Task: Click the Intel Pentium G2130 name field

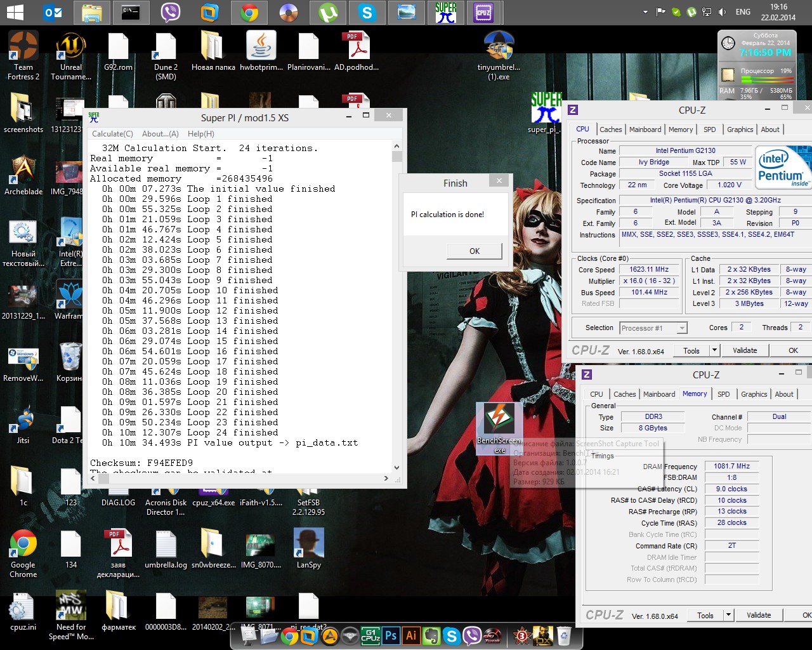Action: click(x=685, y=151)
